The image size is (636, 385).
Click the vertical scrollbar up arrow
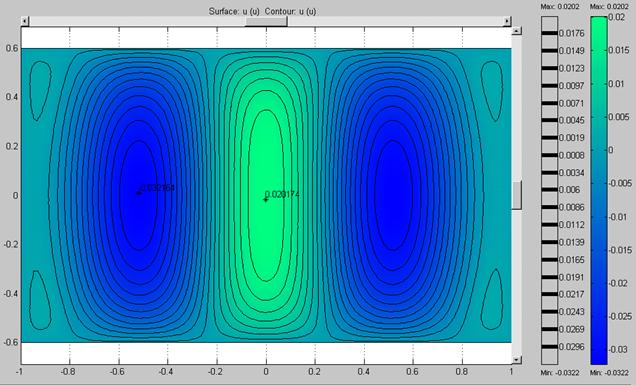pyautogui.click(x=516, y=31)
